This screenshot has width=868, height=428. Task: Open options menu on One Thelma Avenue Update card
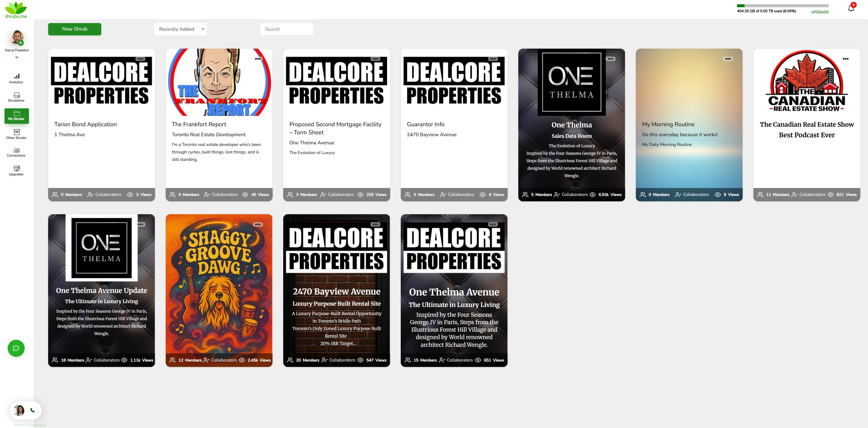pos(140,224)
